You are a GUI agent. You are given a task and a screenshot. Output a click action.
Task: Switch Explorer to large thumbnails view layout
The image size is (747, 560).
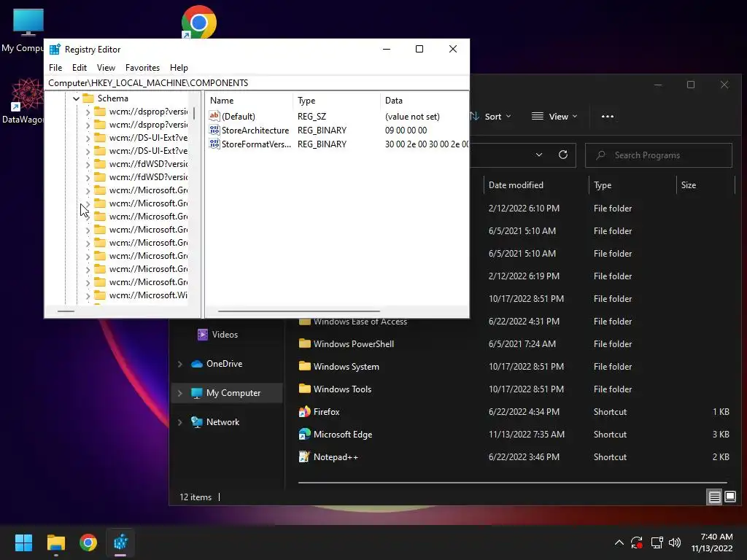(730, 497)
